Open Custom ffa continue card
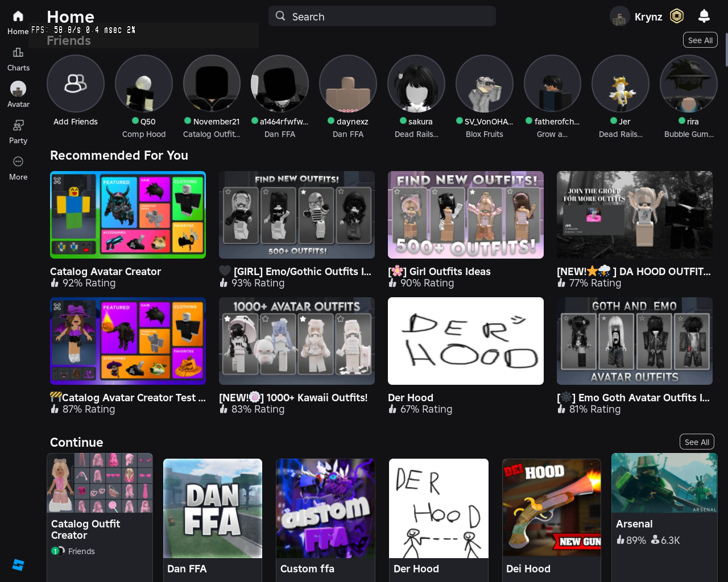This screenshot has width=728, height=582. click(325, 520)
